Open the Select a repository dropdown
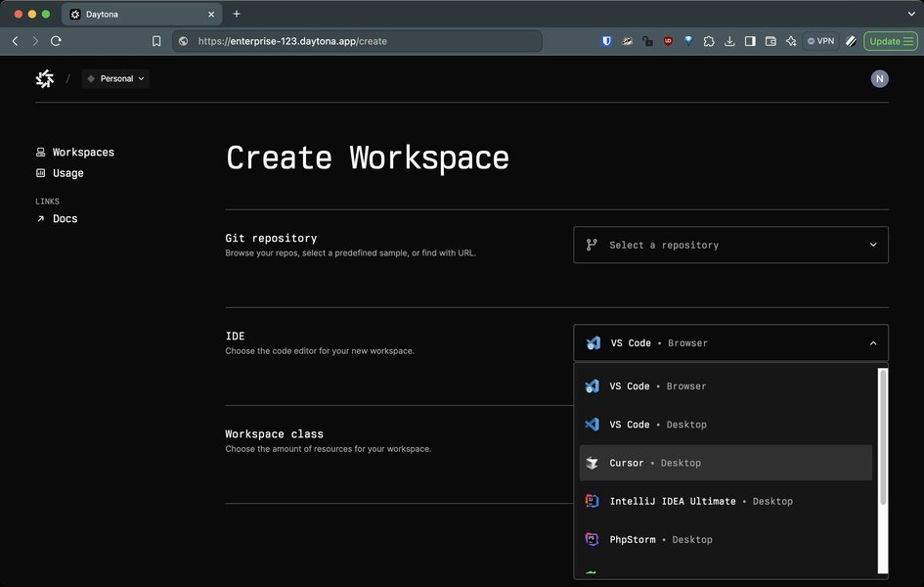The height and width of the screenshot is (587, 924). pos(730,245)
